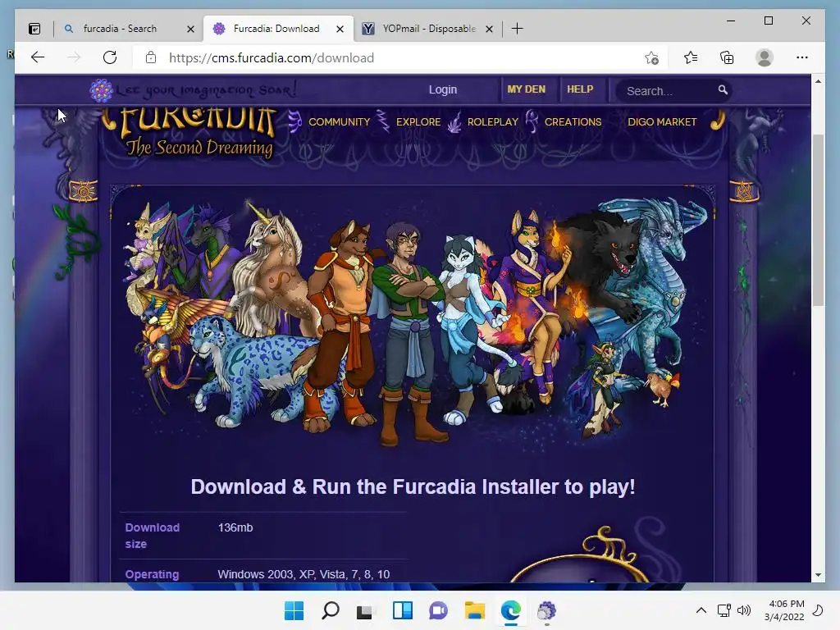
Task: Click the Furcadia Second Dreaming logo
Action: coord(190,133)
